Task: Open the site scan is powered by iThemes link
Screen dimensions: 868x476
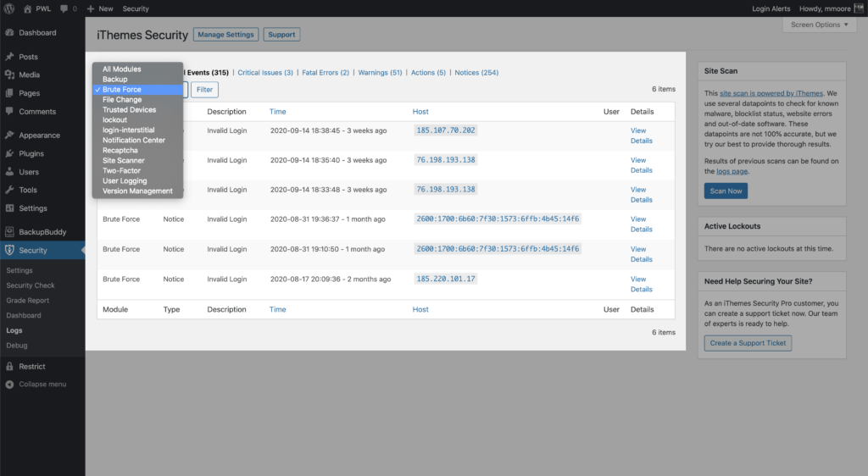Action: [771, 93]
